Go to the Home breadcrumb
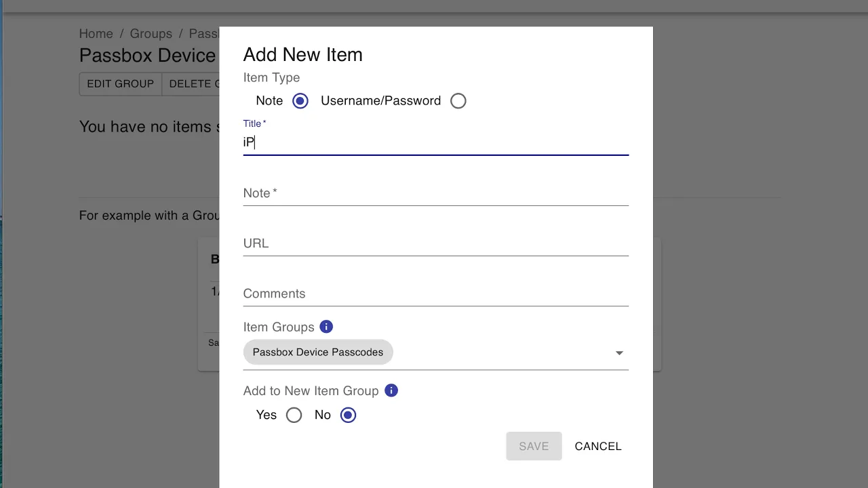This screenshot has height=488, width=868. [x=96, y=34]
